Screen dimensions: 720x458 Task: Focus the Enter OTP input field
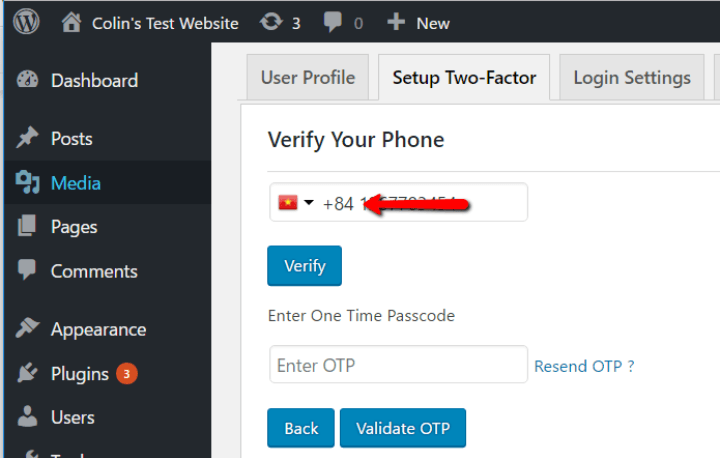[399, 365]
